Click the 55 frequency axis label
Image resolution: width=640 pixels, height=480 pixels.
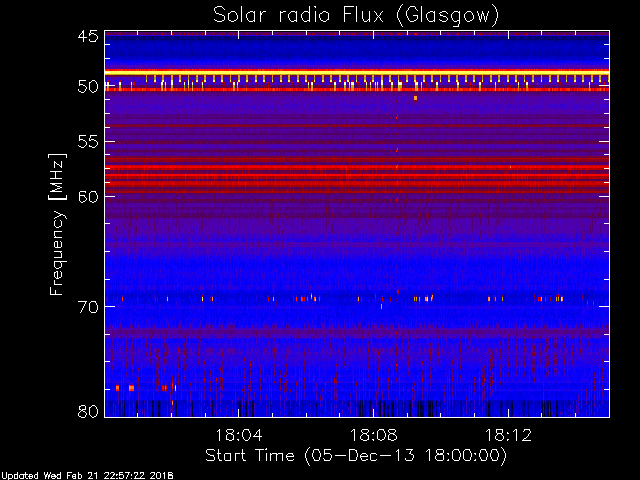tap(88, 142)
